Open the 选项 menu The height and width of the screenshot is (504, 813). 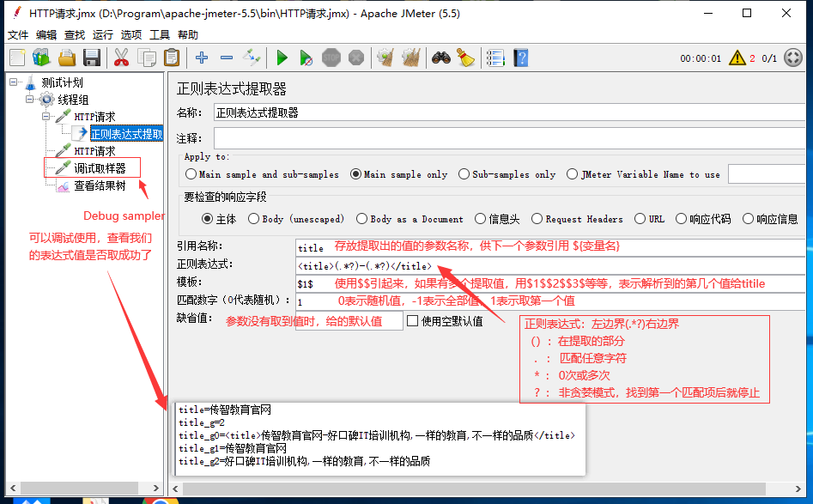pyautogui.click(x=131, y=35)
